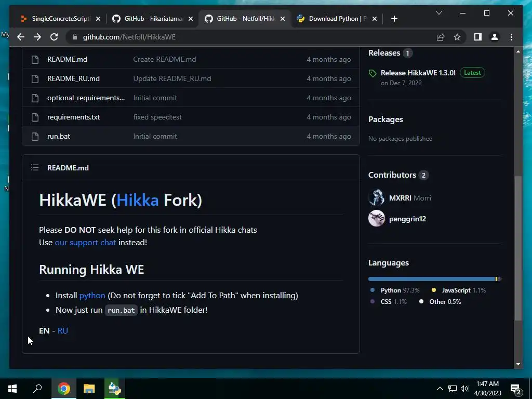Click file icon next to requirements.txt
Image resolution: width=532 pixels, height=399 pixels.
35,117
